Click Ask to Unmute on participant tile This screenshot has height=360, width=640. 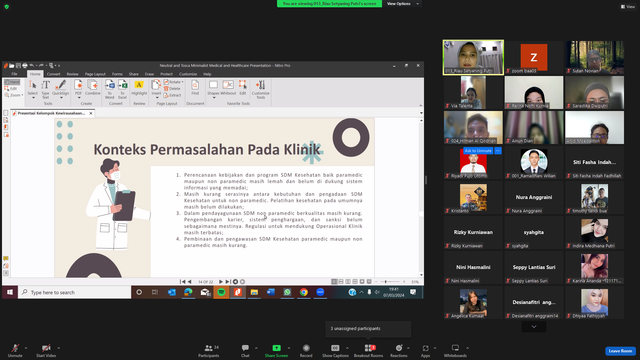coord(478,151)
